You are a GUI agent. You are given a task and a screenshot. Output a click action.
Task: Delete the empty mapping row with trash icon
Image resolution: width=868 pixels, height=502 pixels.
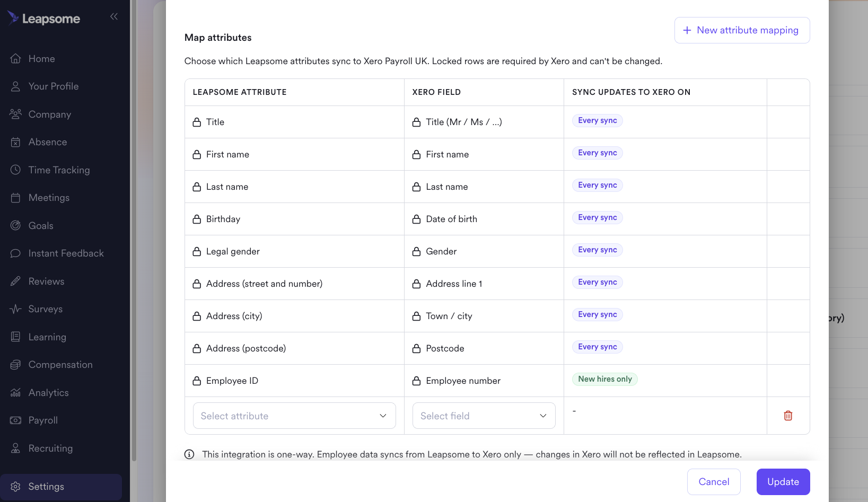[x=788, y=416]
